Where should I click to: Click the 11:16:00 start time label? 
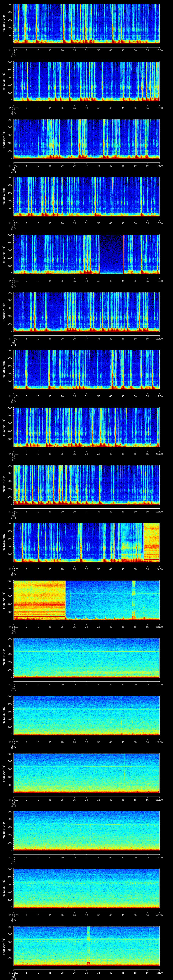[x=13, y=166]
